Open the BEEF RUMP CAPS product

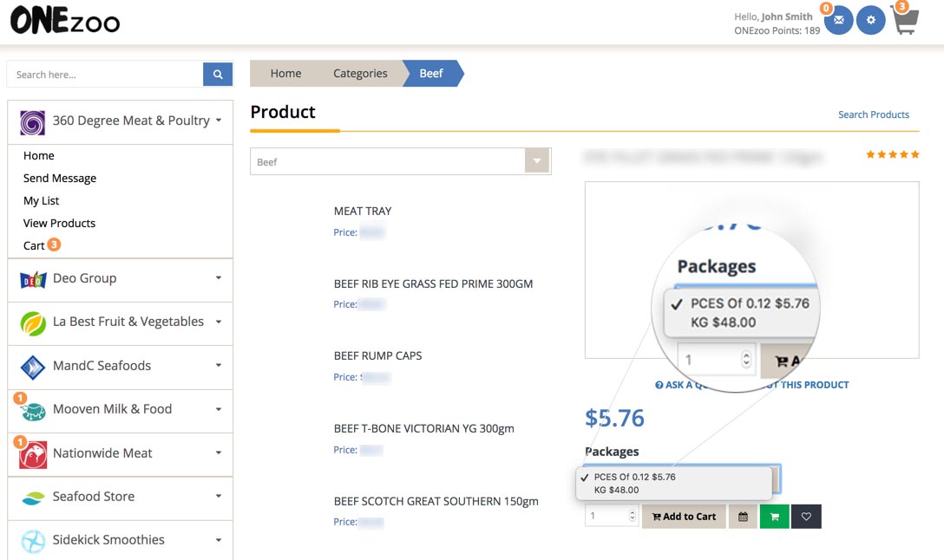tap(377, 355)
